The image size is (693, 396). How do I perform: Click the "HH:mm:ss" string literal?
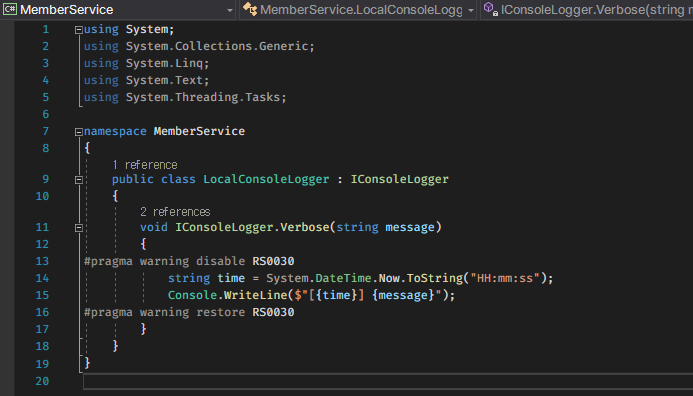(505, 278)
